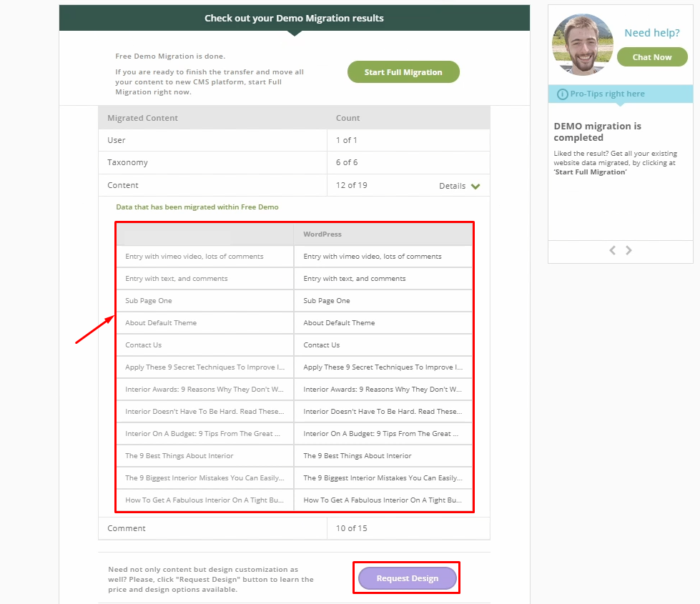Image resolution: width=700 pixels, height=604 pixels.
Task: Click the Details label in the Content row
Action: 452,186
